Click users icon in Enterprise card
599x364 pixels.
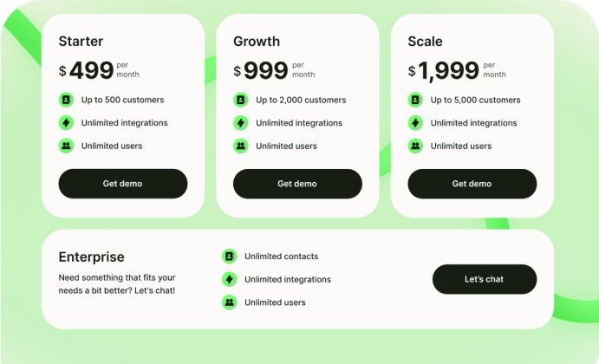(229, 302)
